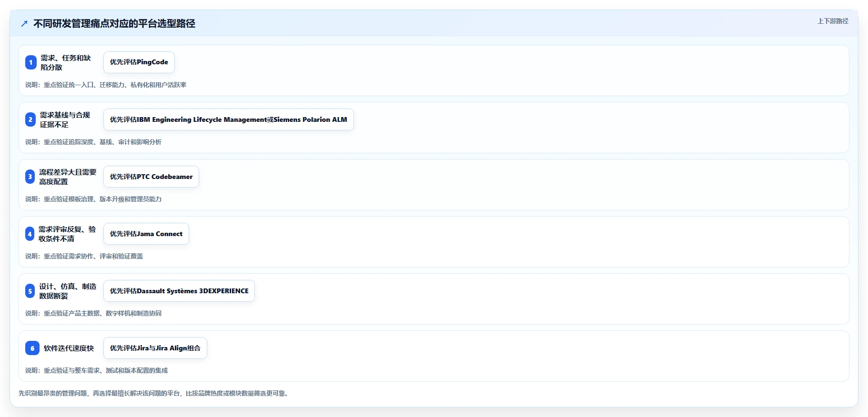Click the pain point 需求评审反复、验收条件不清
This screenshot has height=417, width=868.
[67, 234]
